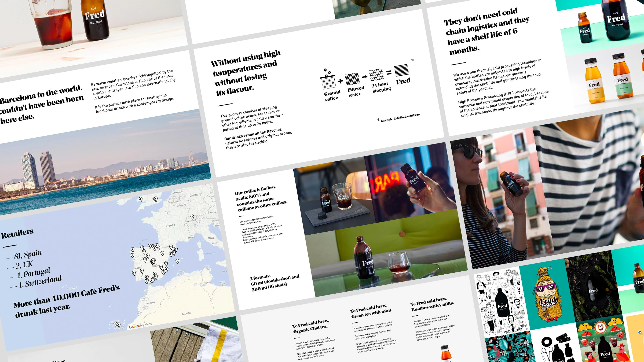Click the 'France' label on the map
644x362 pixels.
(170, 225)
